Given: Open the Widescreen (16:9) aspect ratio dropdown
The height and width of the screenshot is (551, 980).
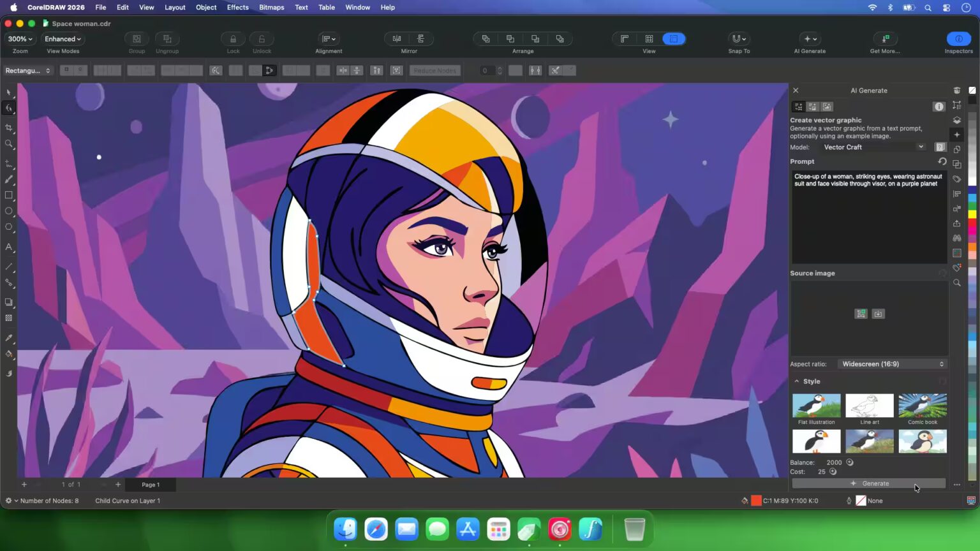Looking at the screenshot, I should 892,364.
